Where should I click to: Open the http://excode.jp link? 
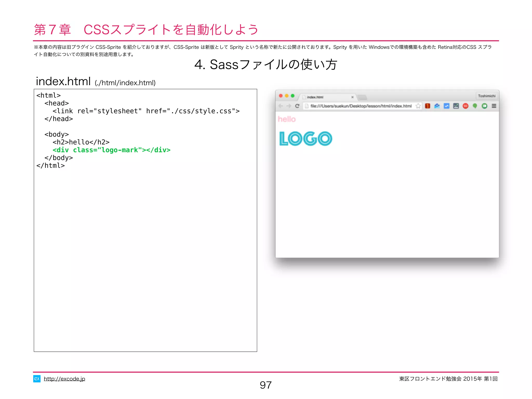coord(64,379)
